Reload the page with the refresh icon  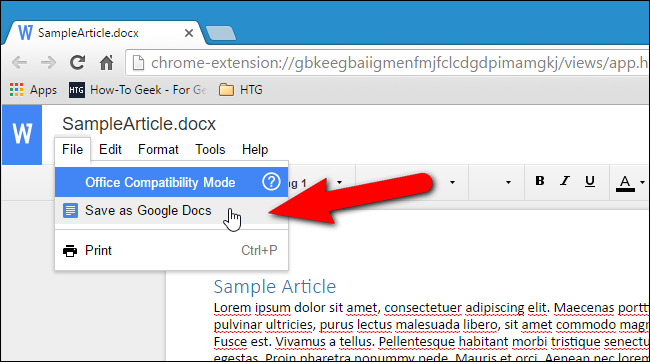point(78,63)
